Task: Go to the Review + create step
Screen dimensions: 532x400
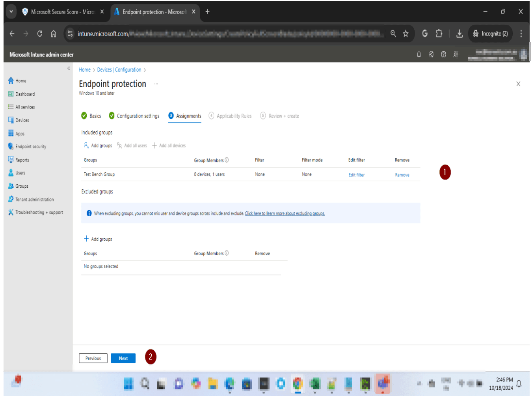Action: (x=279, y=116)
